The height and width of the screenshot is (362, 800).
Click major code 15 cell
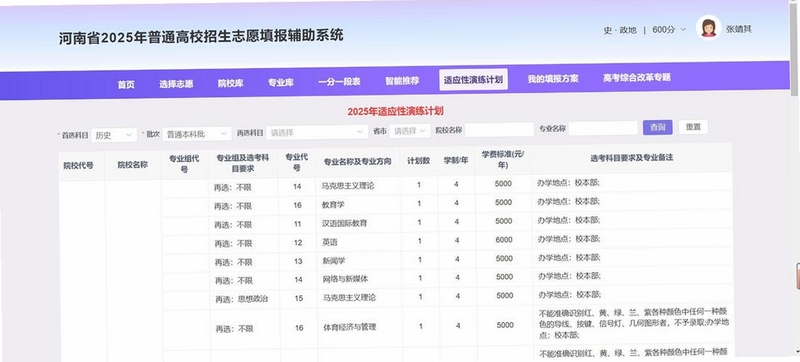[x=298, y=298]
